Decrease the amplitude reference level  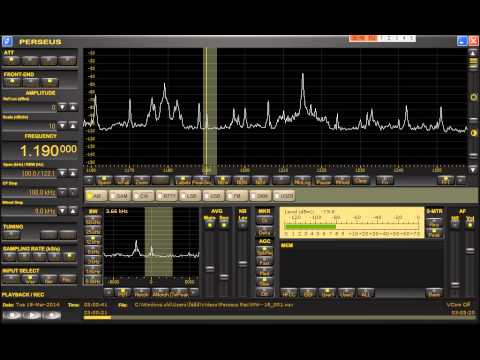(x=62, y=107)
